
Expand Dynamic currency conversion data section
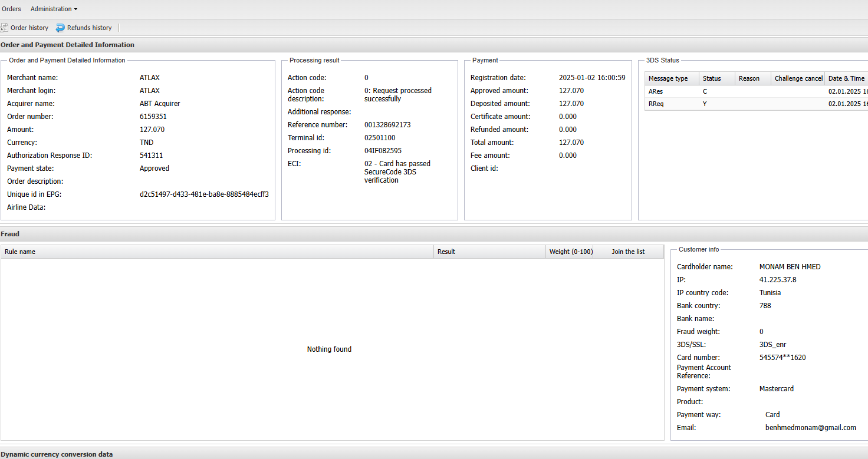pyautogui.click(x=57, y=454)
